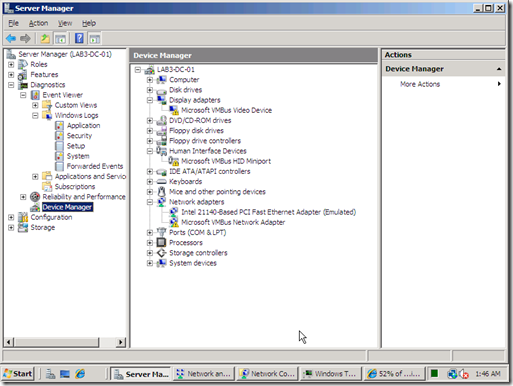This screenshot has height=386, width=513.
Task: Click the Help toolbar icon
Action: point(79,39)
